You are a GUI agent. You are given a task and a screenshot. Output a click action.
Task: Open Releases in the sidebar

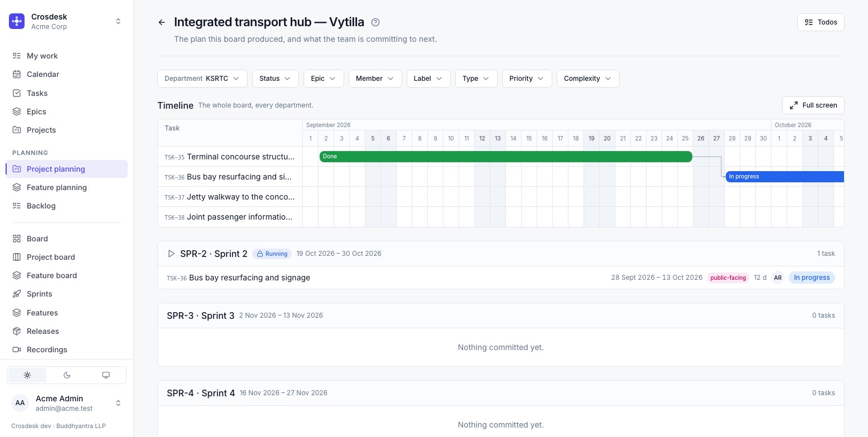[x=66, y=331]
